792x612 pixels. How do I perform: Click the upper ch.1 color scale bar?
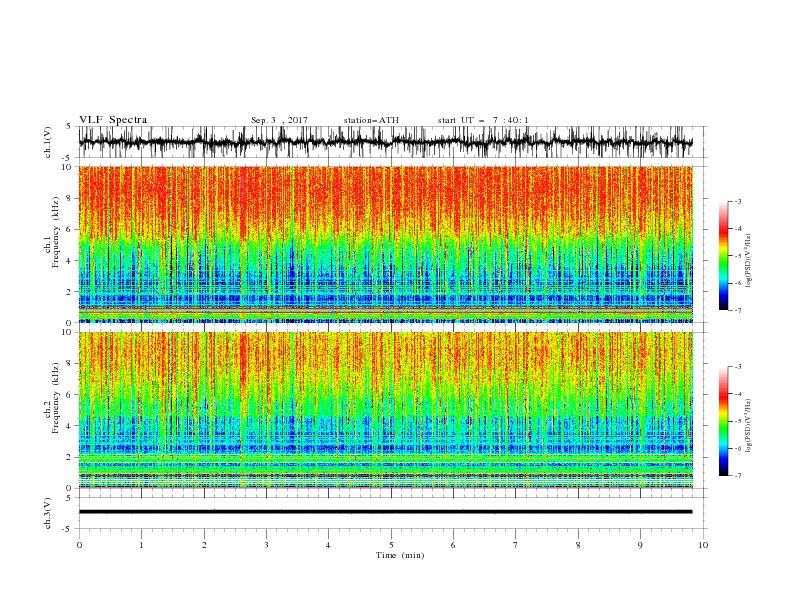click(x=723, y=256)
